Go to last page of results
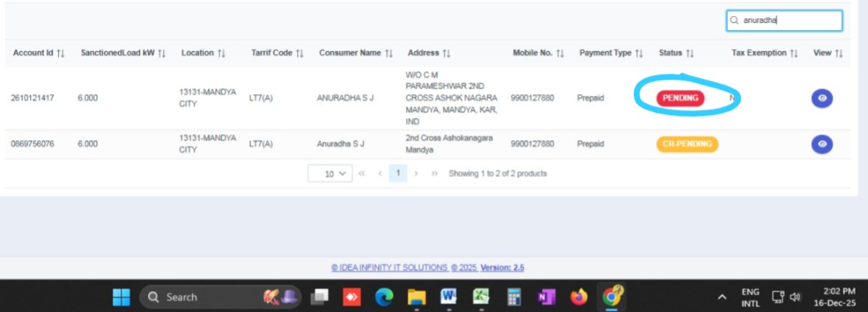868x312 pixels. (435, 173)
